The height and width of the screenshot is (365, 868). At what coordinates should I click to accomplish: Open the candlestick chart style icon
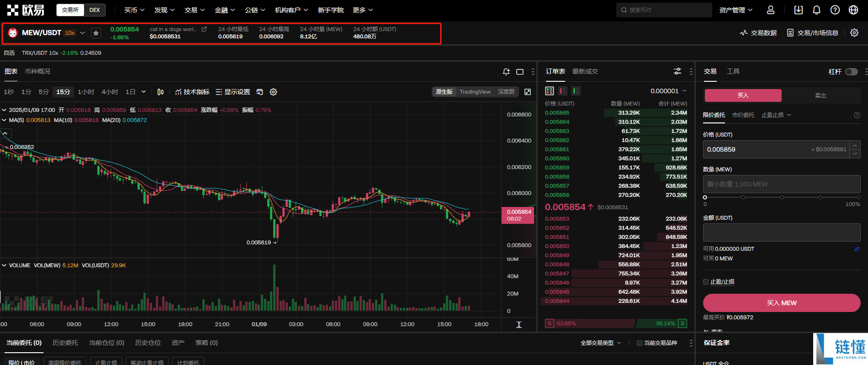point(160,92)
